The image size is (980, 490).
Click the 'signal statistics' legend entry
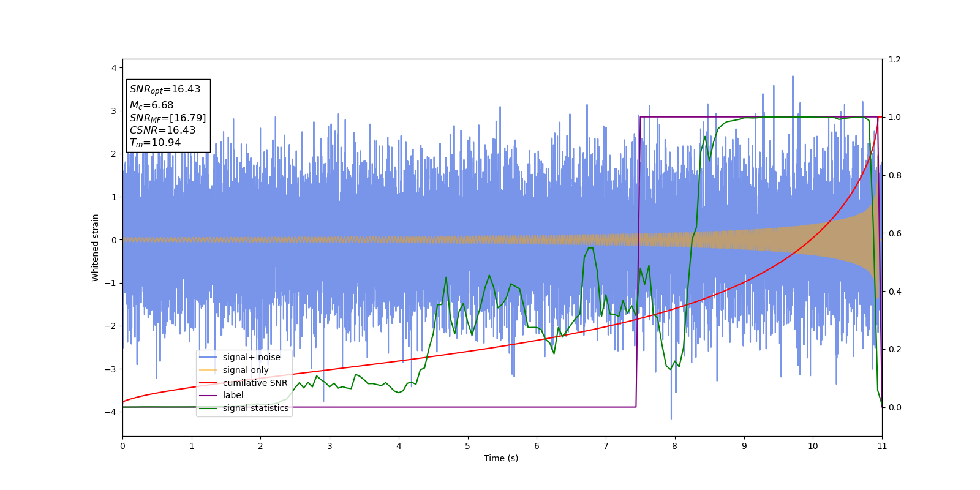[255, 408]
